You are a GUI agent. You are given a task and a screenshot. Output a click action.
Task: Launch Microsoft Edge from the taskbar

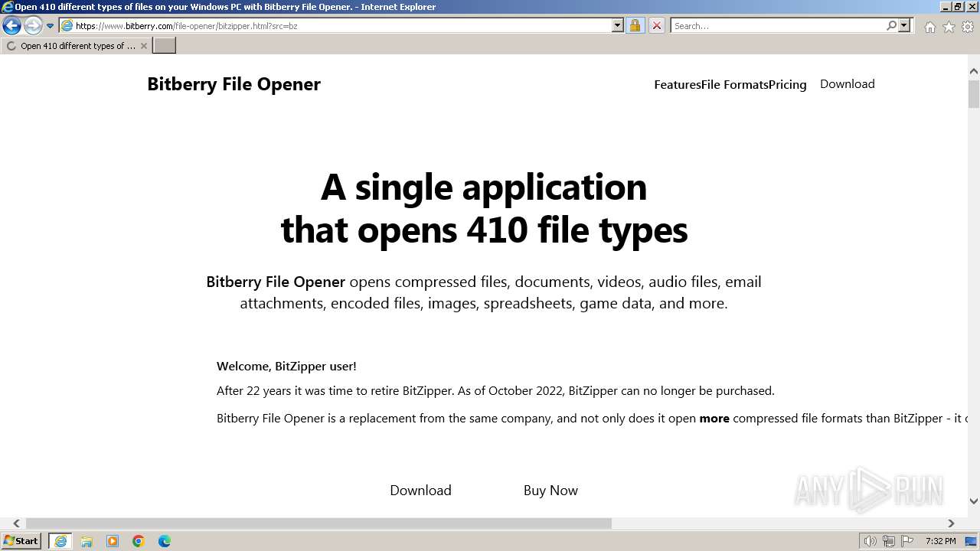(x=165, y=541)
